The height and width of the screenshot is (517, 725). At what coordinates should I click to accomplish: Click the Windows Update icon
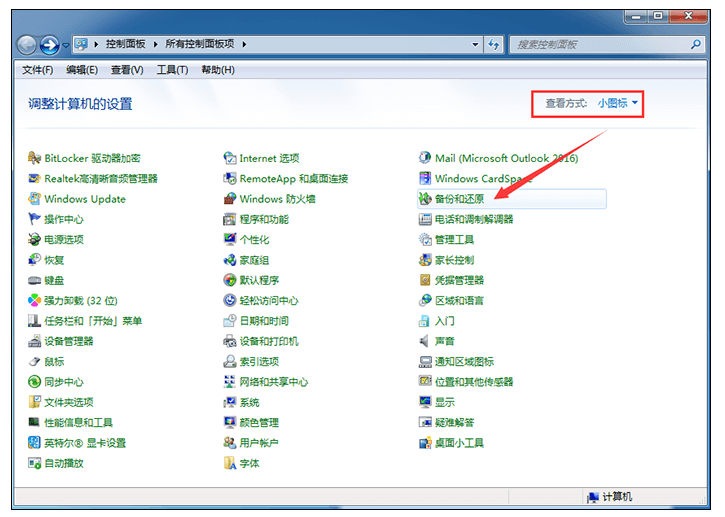click(34, 199)
